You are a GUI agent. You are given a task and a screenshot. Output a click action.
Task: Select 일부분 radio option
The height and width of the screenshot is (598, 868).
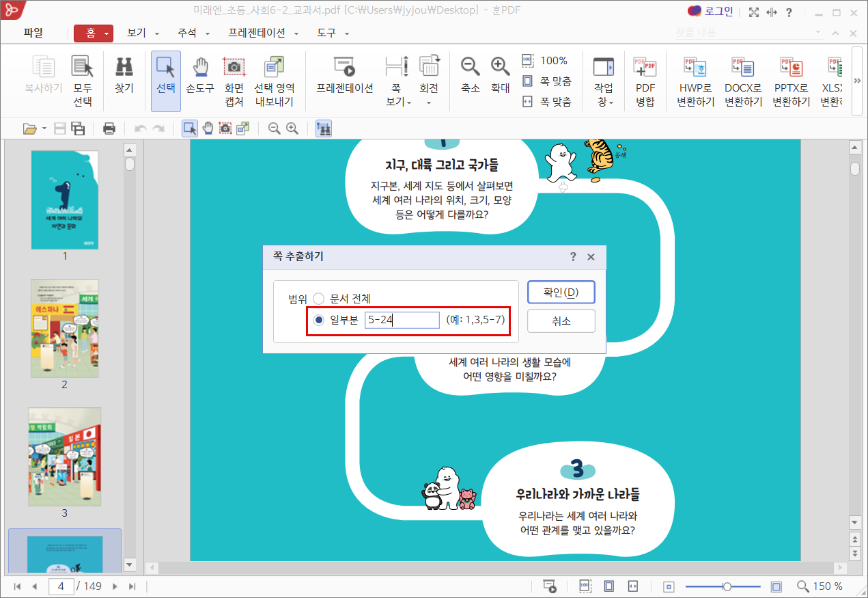coord(319,320)
